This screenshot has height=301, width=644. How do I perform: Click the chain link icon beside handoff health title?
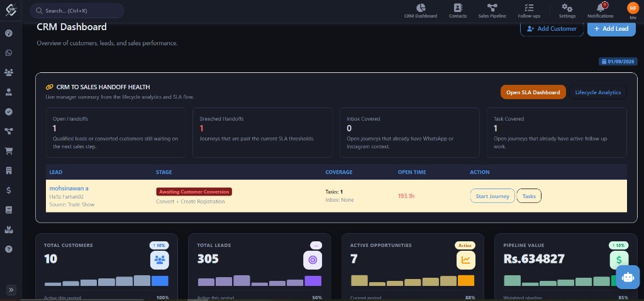click(49, 87)
